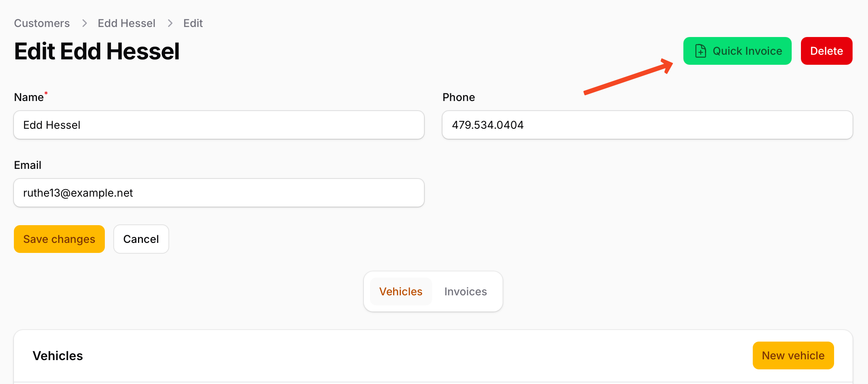Open the Edd Hessel breadcrumb link
Screen dimensions: 868x384
(126, 23)
